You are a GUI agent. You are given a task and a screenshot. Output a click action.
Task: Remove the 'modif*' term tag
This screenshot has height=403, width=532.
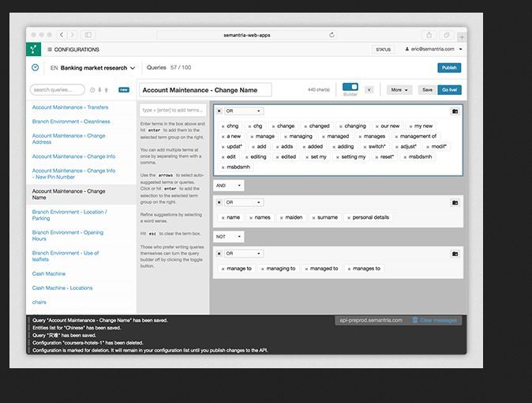tap(428, 147)
